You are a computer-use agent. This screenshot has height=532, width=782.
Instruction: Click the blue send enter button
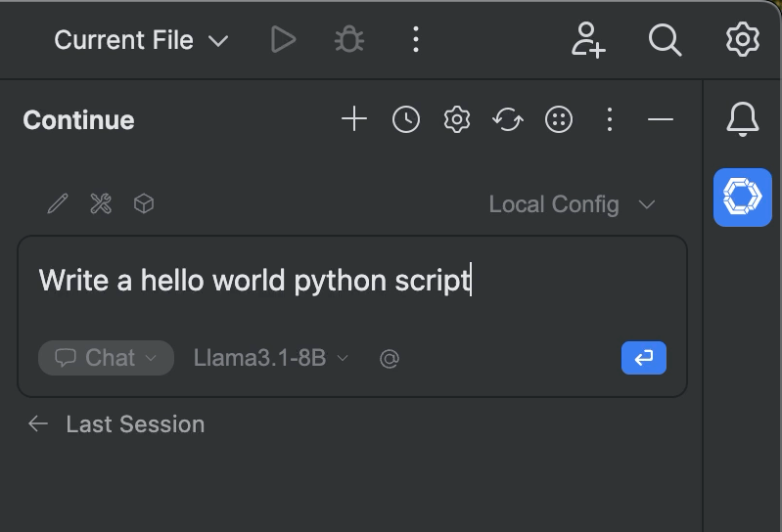(643, 358)
